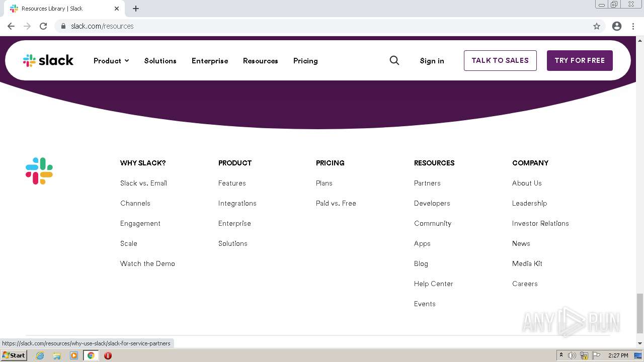The width and height of the screenshot is (644, 362).
Task: Open the Developers footer link
Action: click(432, 203)
